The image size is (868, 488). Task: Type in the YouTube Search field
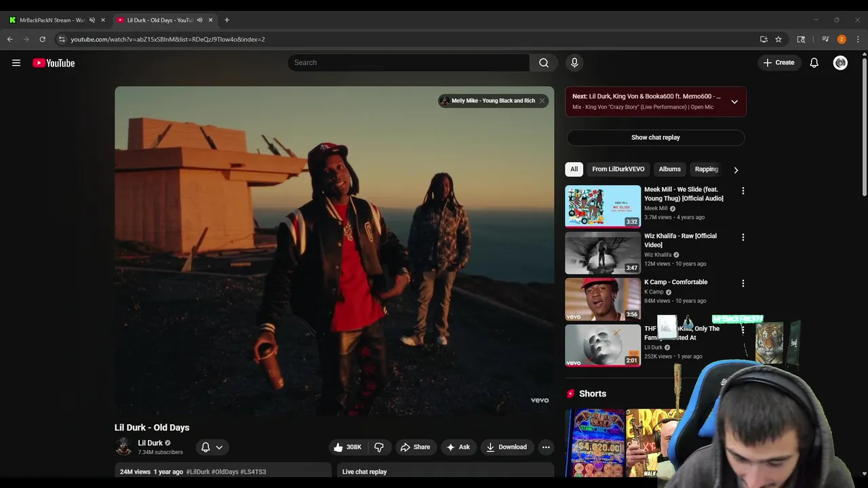click(x=408, y=62)
